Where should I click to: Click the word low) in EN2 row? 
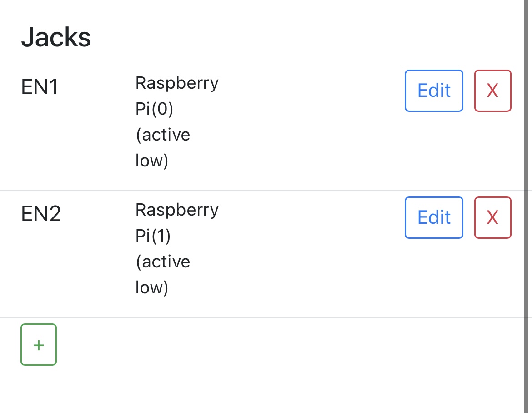pos(152,287)
